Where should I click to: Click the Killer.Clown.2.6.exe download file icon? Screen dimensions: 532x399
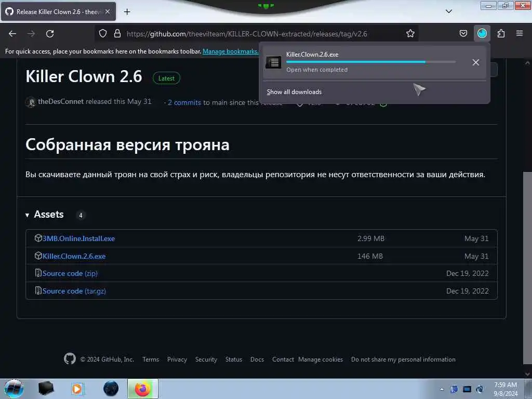273,62
